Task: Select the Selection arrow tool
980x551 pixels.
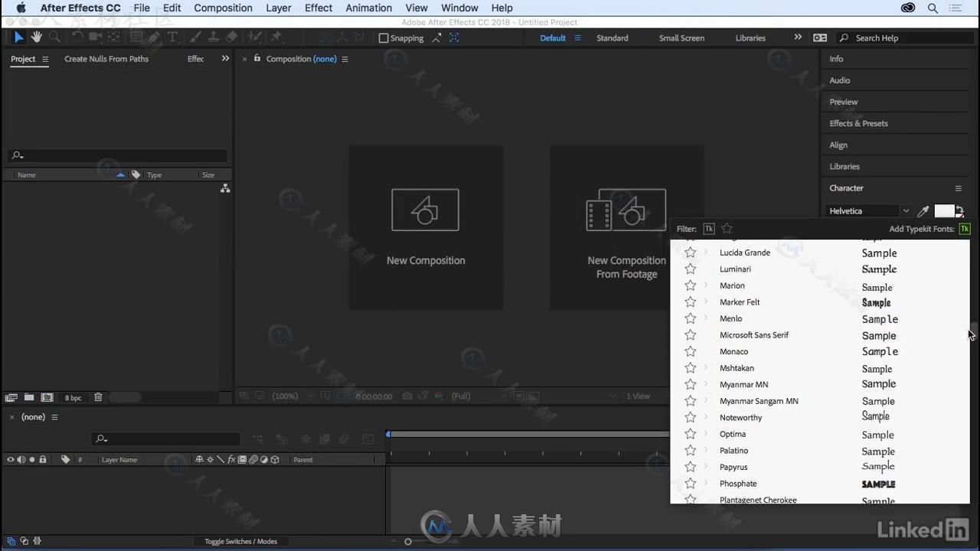Action: 18,37
